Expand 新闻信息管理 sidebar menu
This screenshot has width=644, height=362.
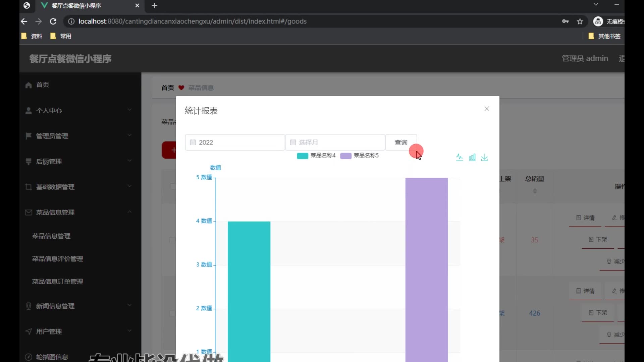pyautogui.click(x=80, y=306)
